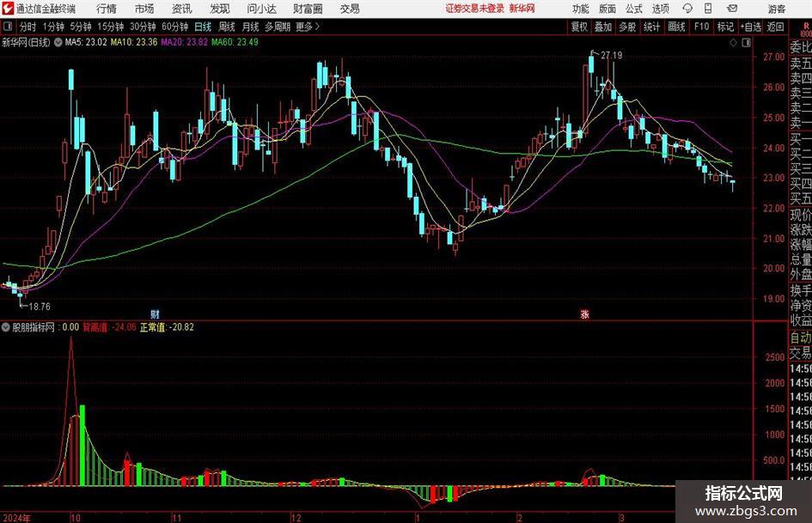812x523 pixels.
Task: Open the 版面 menu
Action: pos(607,9)
